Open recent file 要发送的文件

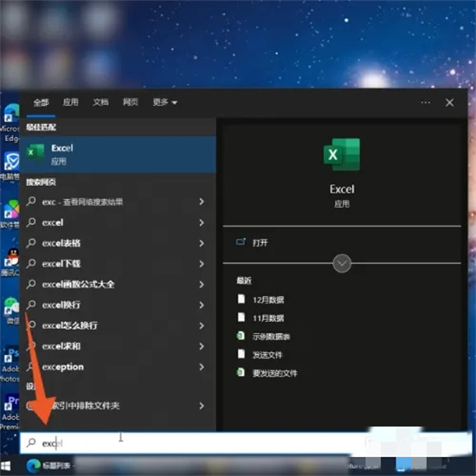click(275, 373)
